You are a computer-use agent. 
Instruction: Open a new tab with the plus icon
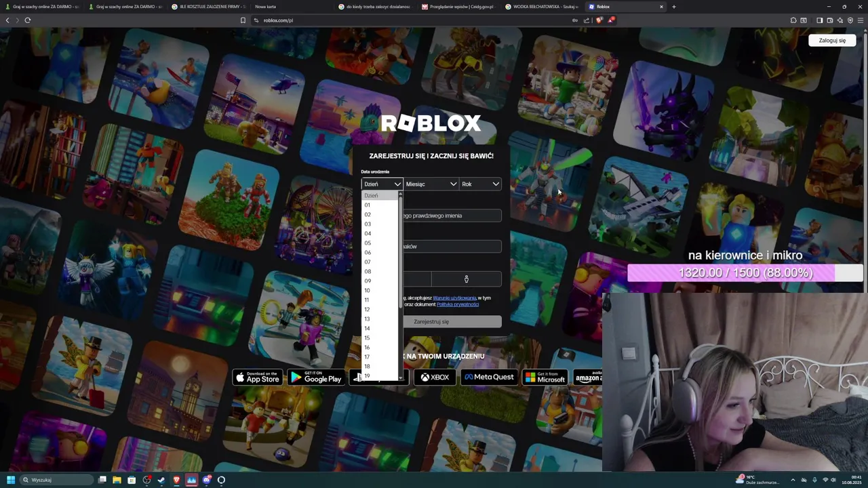point(673,7)
